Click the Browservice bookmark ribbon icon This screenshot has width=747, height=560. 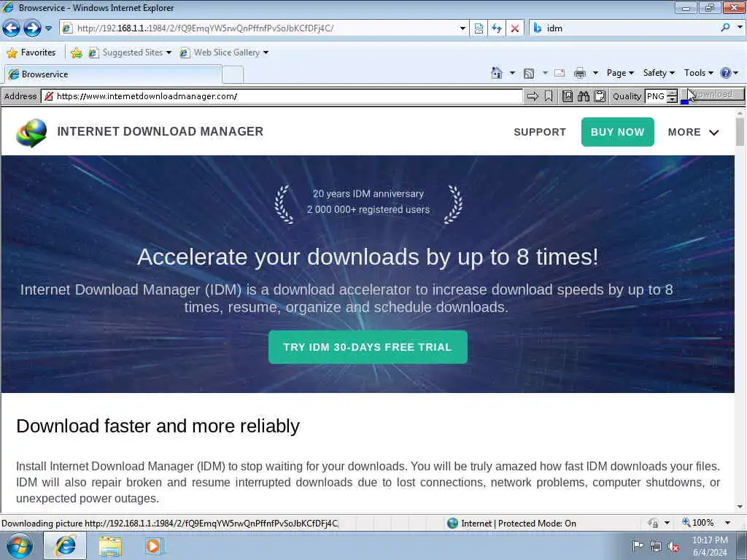(549, 96)
